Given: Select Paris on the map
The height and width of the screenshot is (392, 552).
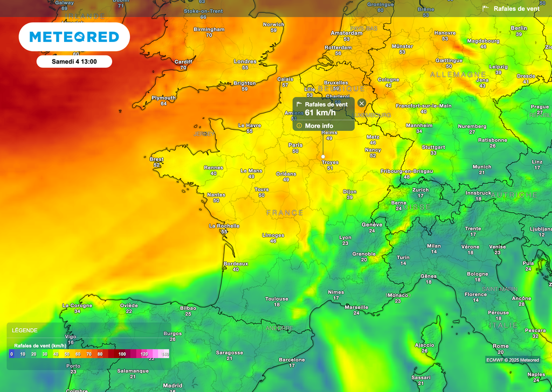Looking at the screenshot, I should [x=295, y=146].
